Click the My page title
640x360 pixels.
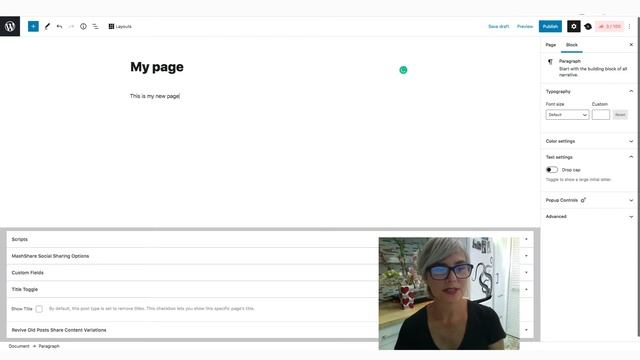(157, 67)
